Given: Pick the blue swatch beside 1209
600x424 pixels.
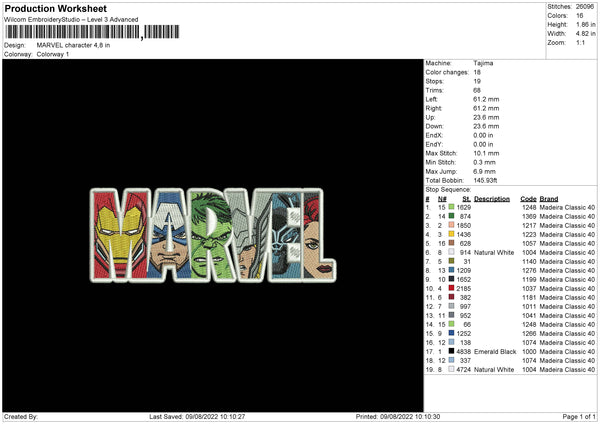Looking at the screenshot, I should (452, 270).
